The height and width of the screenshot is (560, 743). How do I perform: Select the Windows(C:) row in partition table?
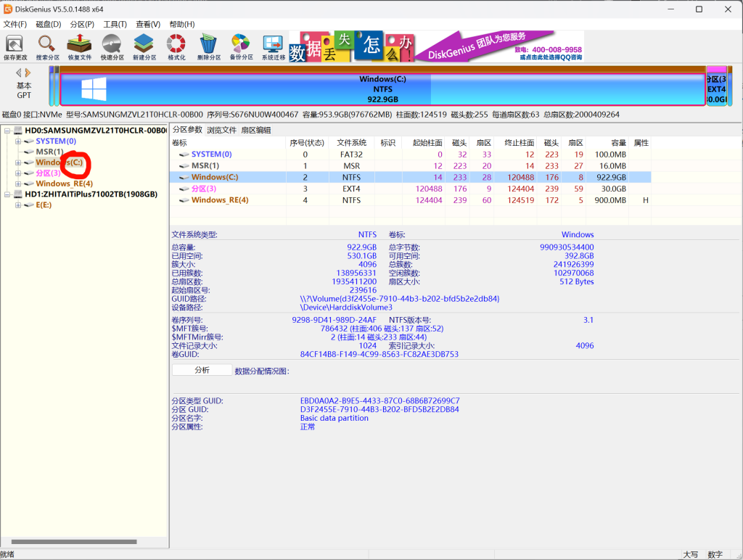(x=411, y=177)
